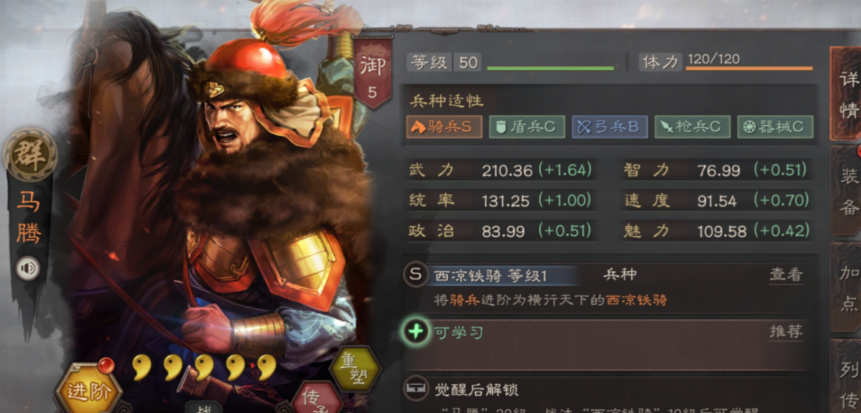
Task: Click the 传承 hexagon icon
Action: (x=317, y=399)
